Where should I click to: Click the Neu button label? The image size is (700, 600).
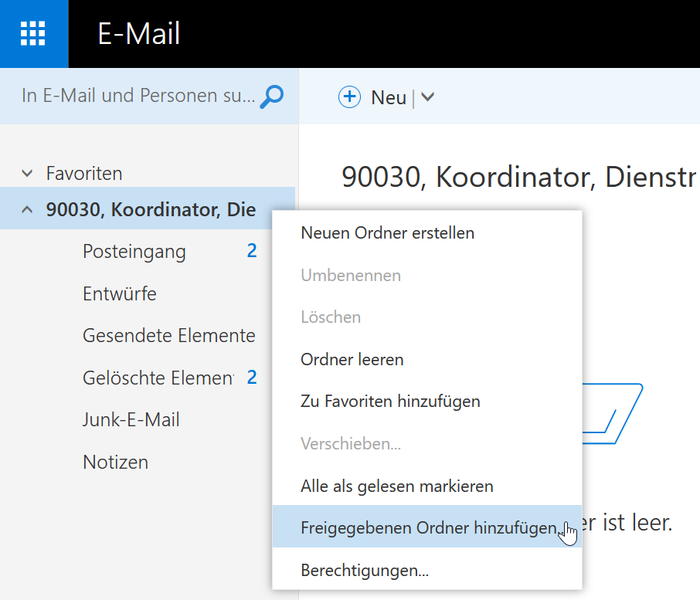click(x=389, y=98)
